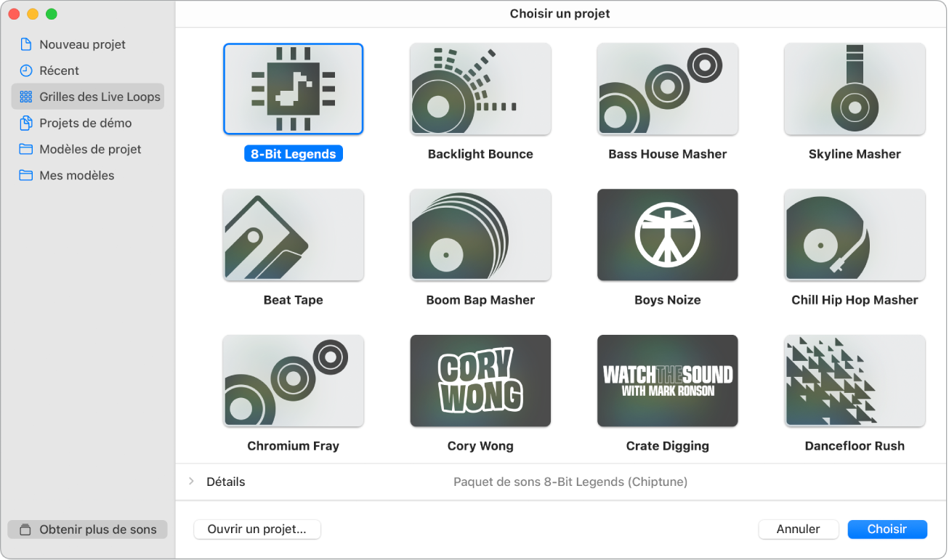Select the Boys Noize template
949x560 pixels.
click(667, 235)
